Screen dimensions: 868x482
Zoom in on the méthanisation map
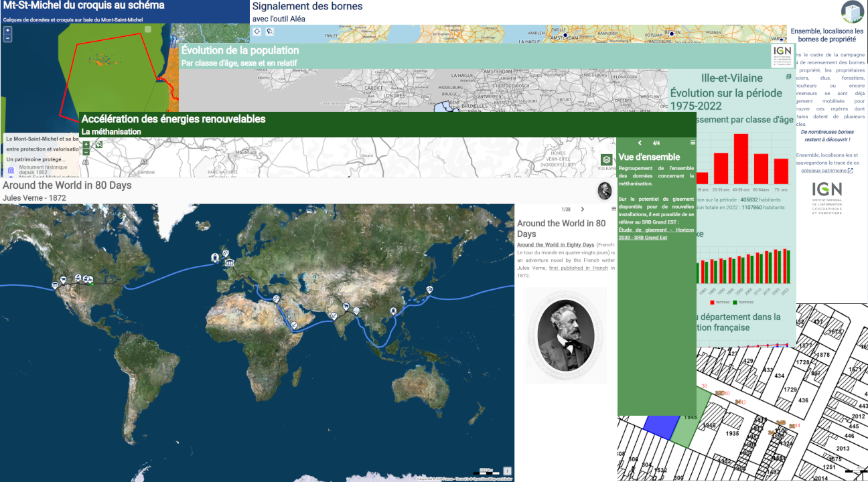[x=86, y=145]
